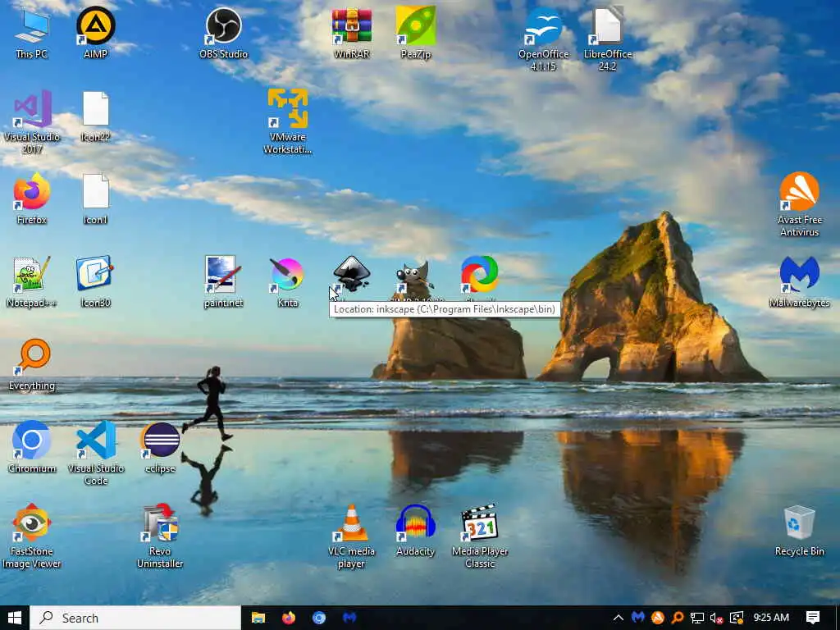Click the WinRAR desktop icon
The image size is (840, 630).
tap(351, 32)
